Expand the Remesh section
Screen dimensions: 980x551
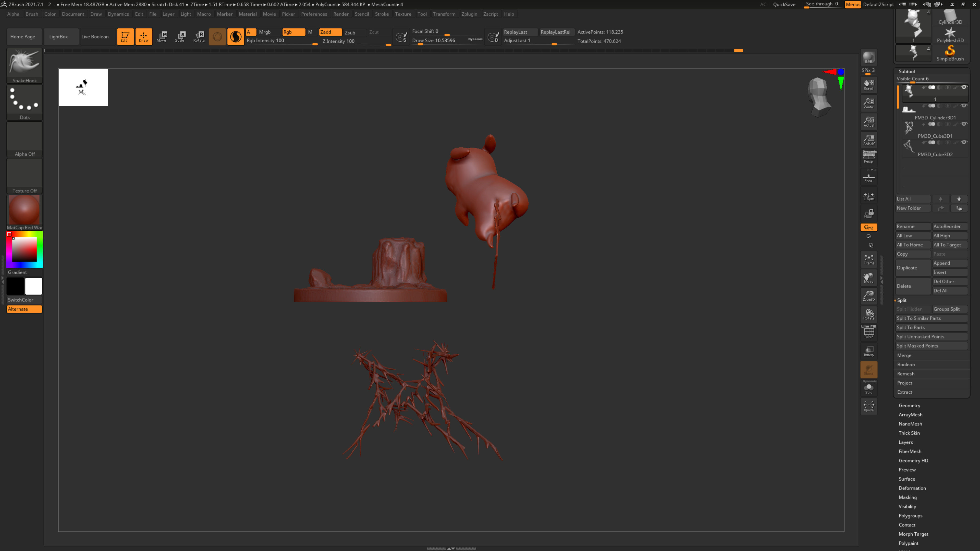[x=906, y=373]
